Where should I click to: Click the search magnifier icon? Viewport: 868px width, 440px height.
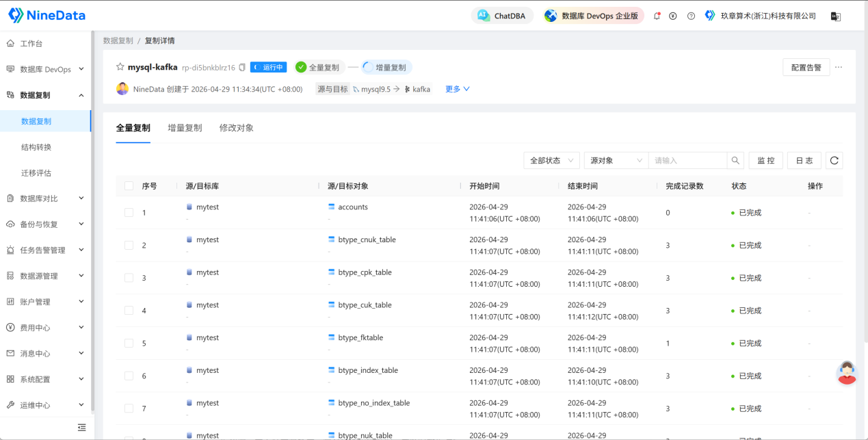coord(735,160)
